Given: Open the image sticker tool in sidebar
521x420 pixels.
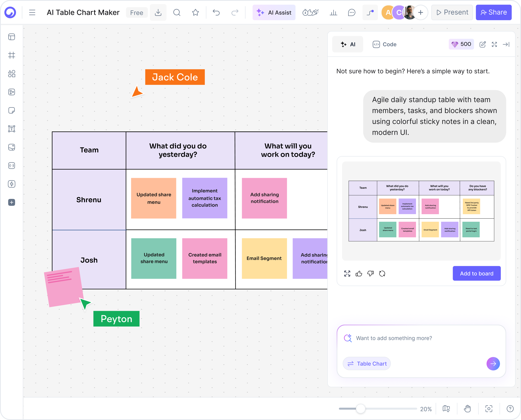Looking at the screenshot, I should pyautogui.click(x=12, y=147).
